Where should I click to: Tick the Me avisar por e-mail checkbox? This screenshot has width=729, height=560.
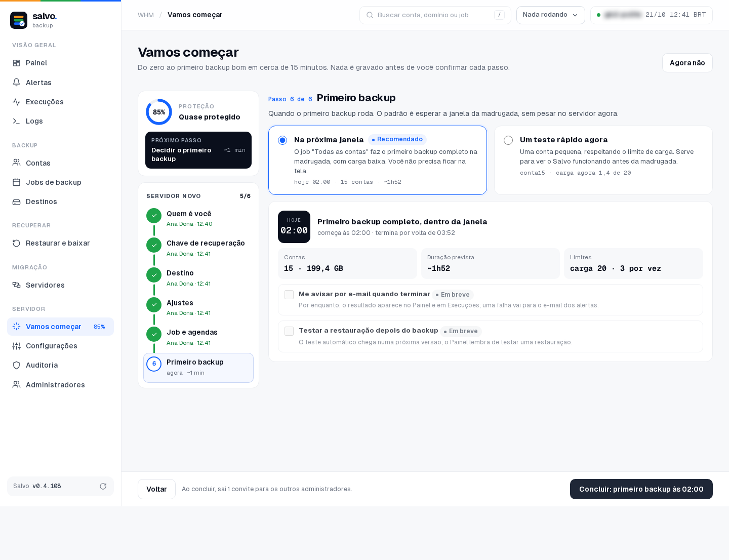289,295
